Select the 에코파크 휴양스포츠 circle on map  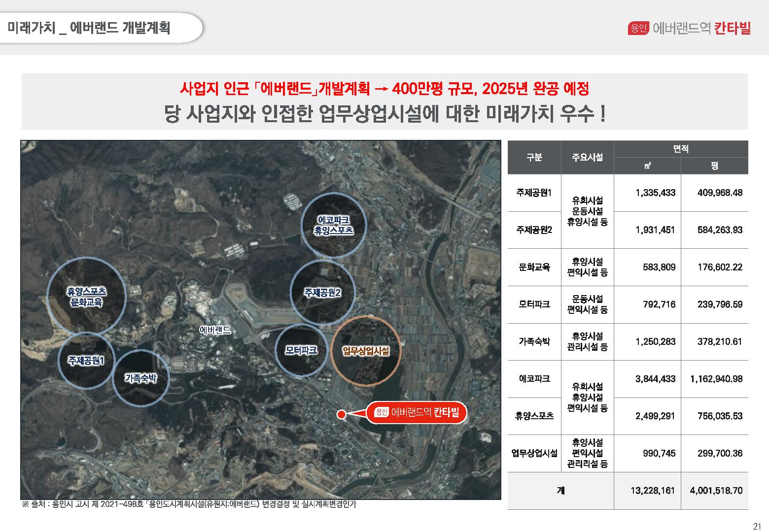(x=334, y=225)
